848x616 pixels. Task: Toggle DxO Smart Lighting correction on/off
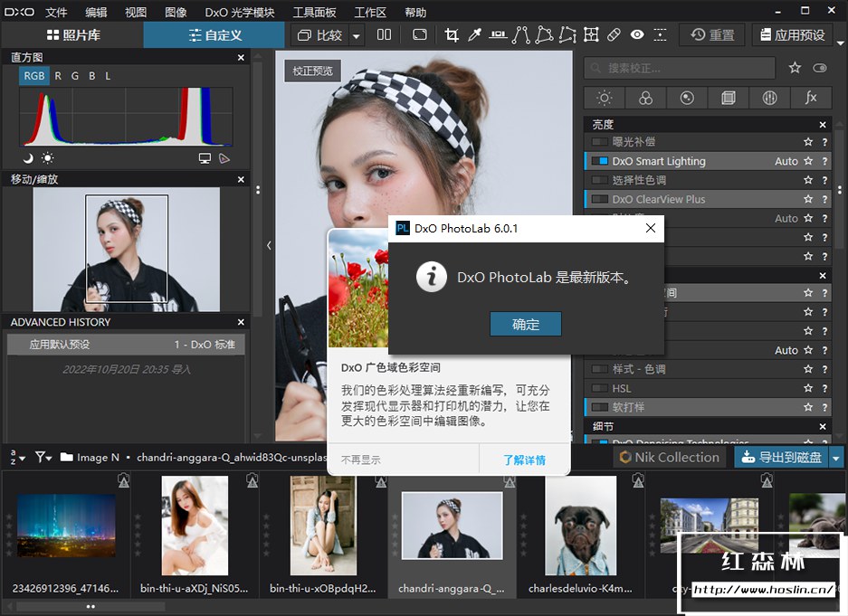coord(599,162)
